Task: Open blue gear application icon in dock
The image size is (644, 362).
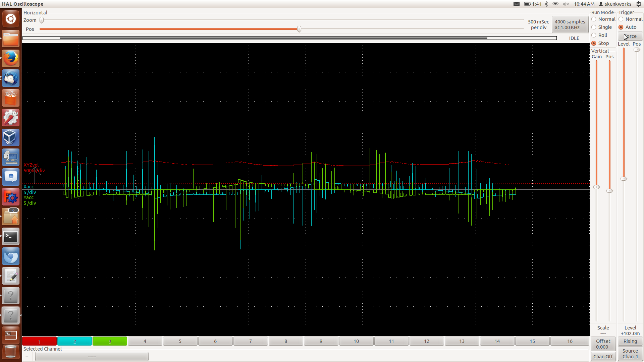Action: pyautogui.click(x=11, y=197)
